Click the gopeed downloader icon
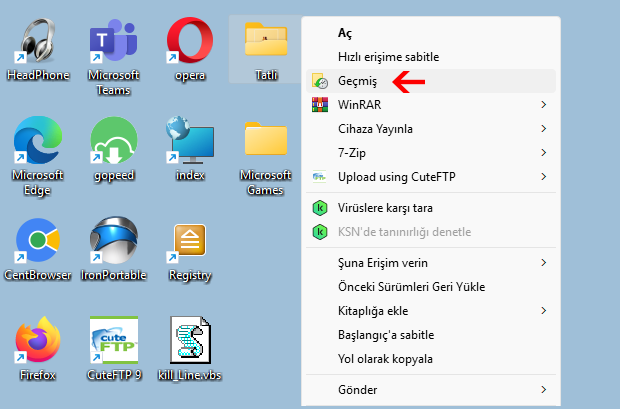This screenshot has height=409, width=620. click(x=114, y=140)
